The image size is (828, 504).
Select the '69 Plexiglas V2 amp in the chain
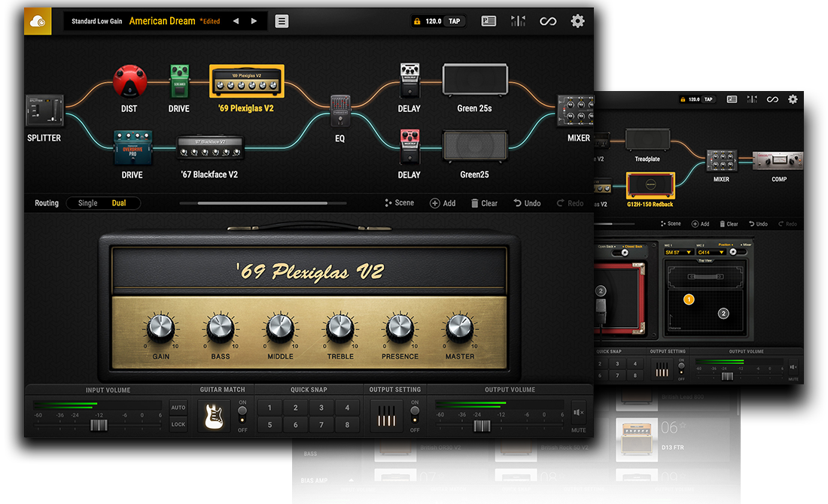tap(247, 81)
